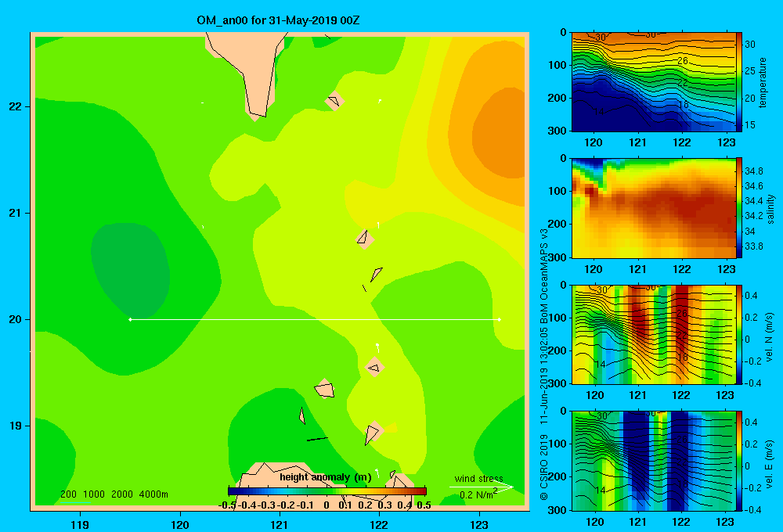Click the wind stress reference arrow
783x532 pixels.
(481, 487)
